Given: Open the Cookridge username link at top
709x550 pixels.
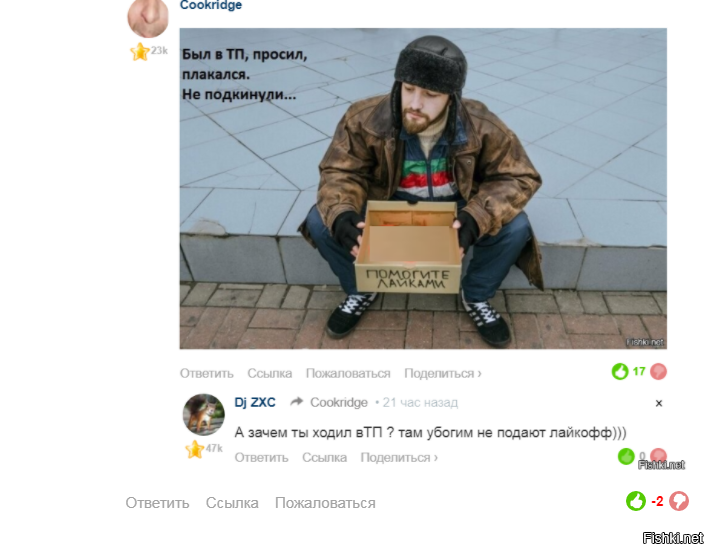Looking at the screenshot, I should tap(211, 5).
